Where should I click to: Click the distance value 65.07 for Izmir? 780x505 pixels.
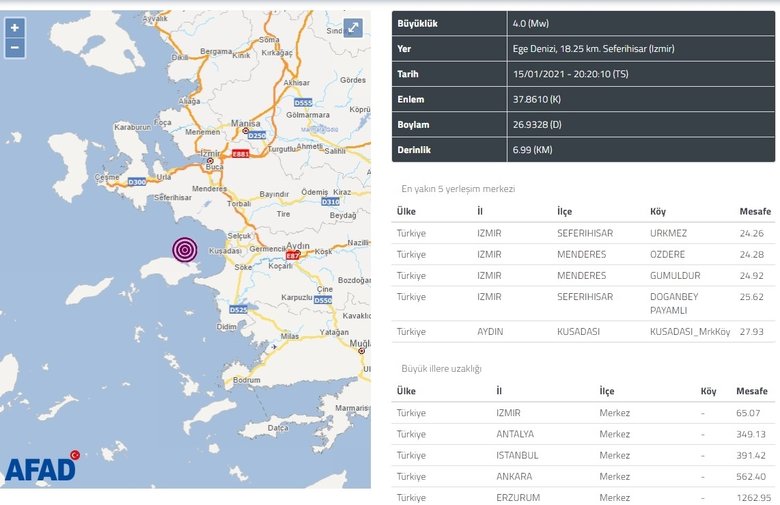[x=748, y=413]
